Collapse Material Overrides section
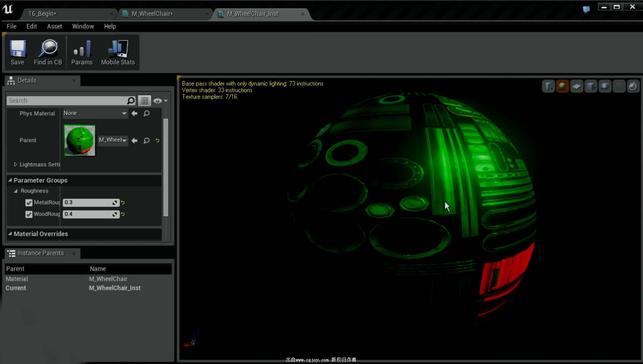Screen dimensions: 643x364 10,234
